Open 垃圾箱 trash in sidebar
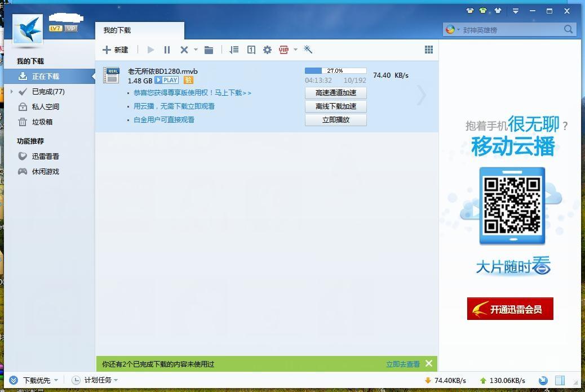This screenshot has height=392, width=585. tap(36, 122)
